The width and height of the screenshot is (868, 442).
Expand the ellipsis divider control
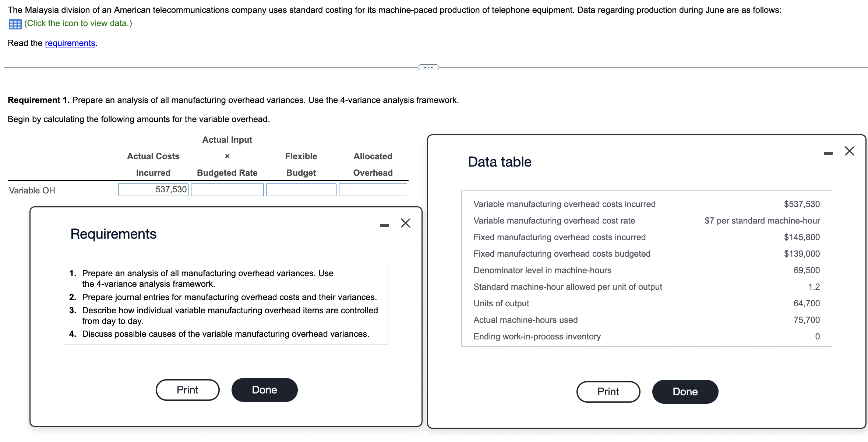pyautogui.click(x=428, y=67)
